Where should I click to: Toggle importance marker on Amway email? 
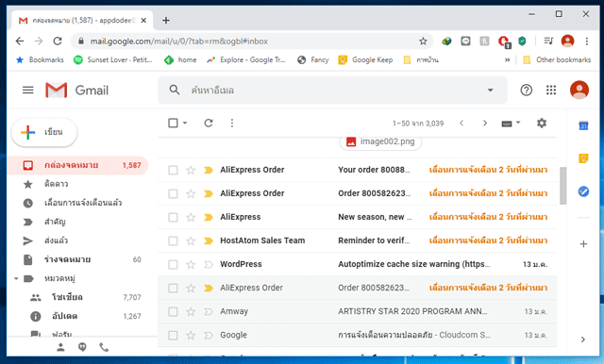209,312
